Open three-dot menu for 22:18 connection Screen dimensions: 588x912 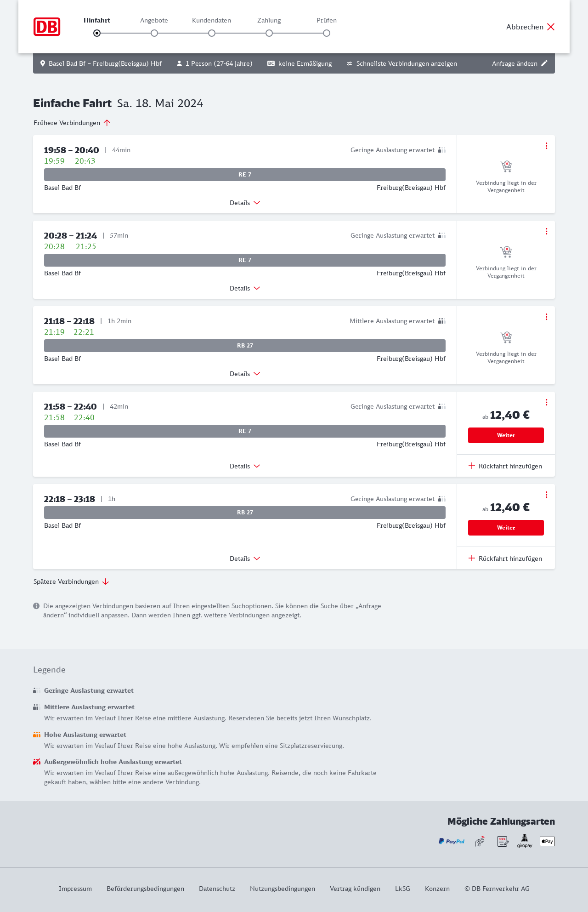pyautogui.click(x=546, y=495)
